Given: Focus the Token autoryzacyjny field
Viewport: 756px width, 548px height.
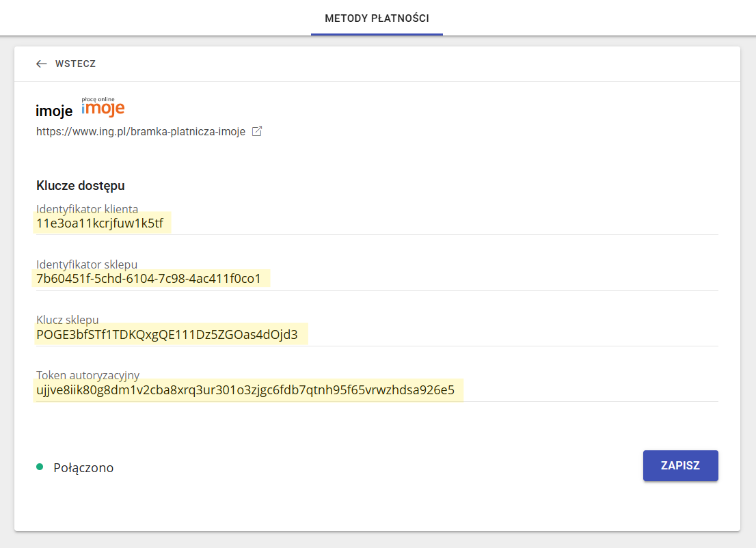Looking at the screenshot, I should coord(377,389).
